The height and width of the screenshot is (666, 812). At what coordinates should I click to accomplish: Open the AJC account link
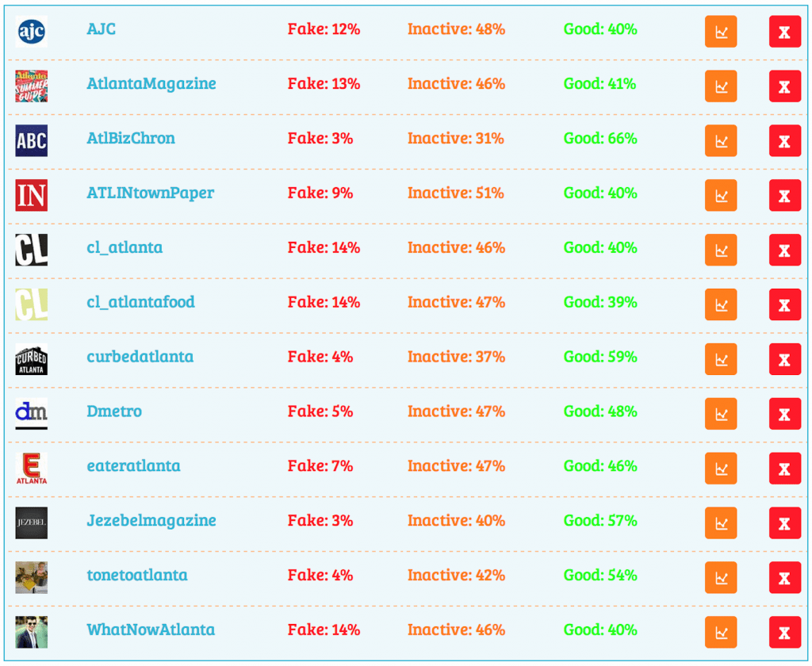point(101,29)
